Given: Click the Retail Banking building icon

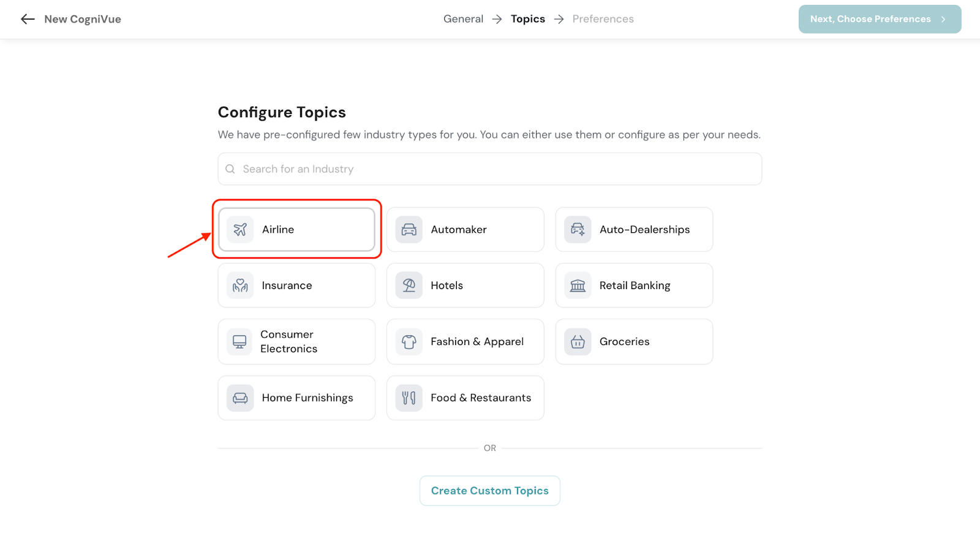Looking at the screenshot, I should point(578,285).
